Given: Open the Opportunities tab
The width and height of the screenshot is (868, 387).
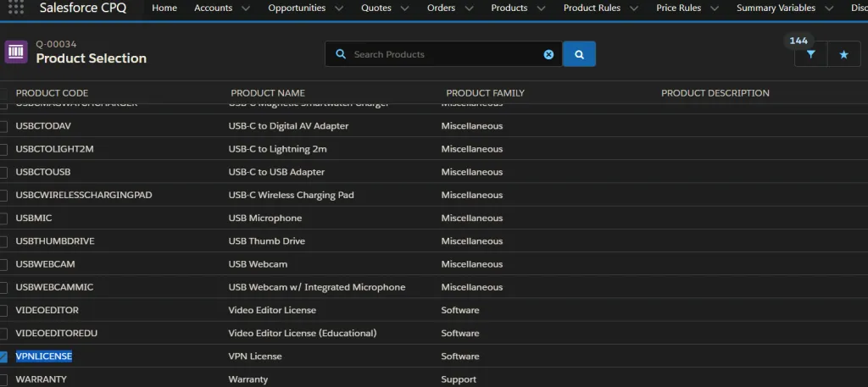Looking at the screenshot, I should pos(297,8).
